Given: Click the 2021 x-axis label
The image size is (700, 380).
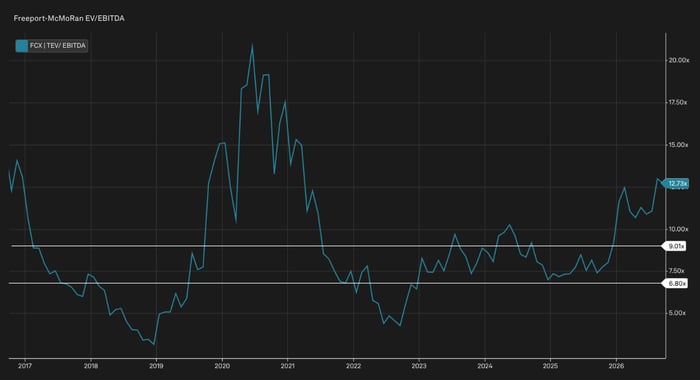Looking at the screenshot, I should 288,366.
